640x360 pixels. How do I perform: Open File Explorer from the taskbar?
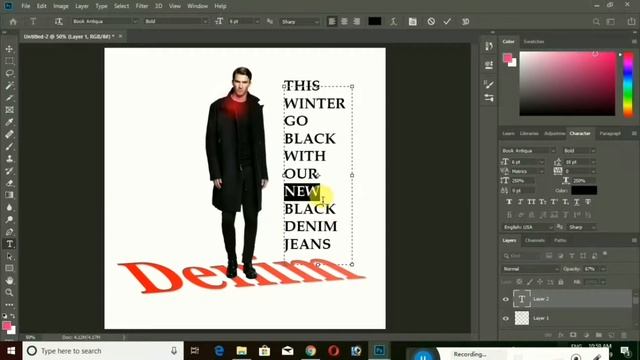click(242, 351)
